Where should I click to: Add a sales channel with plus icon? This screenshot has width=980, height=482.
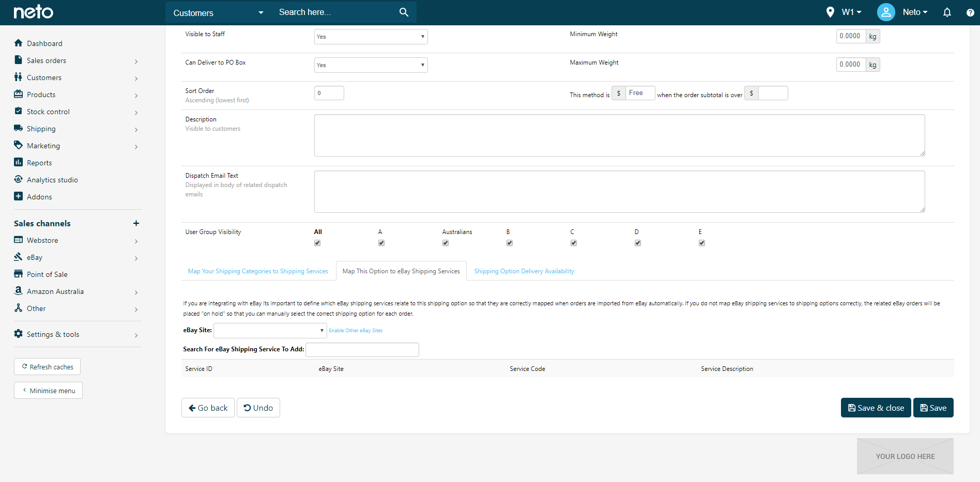(x=136, y=223)
